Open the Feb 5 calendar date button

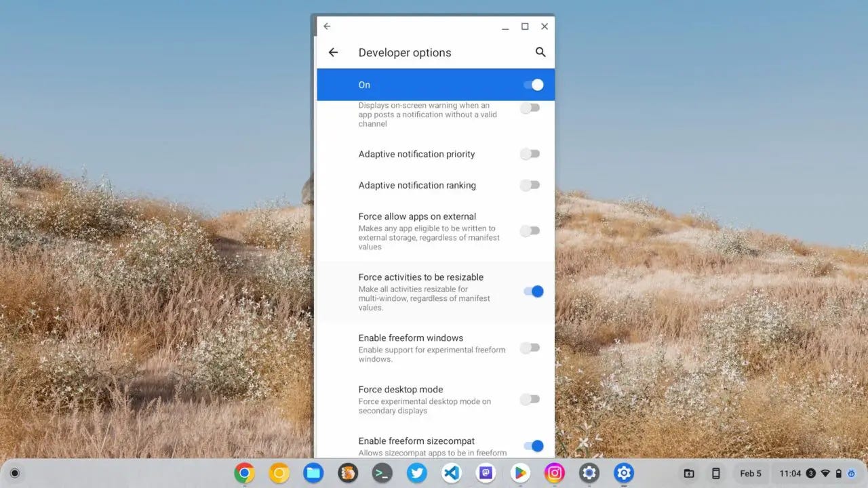click(x=751, y=473)
